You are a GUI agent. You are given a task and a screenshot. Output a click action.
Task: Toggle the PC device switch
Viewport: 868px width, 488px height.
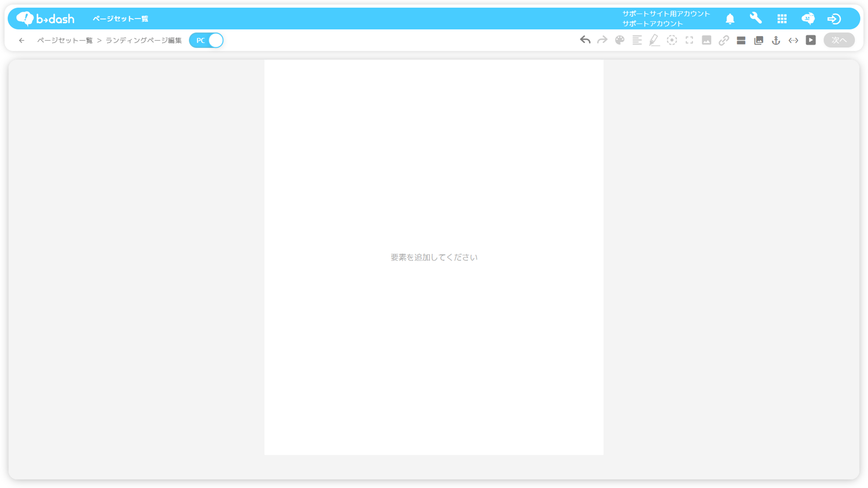(x=206, y=40)
